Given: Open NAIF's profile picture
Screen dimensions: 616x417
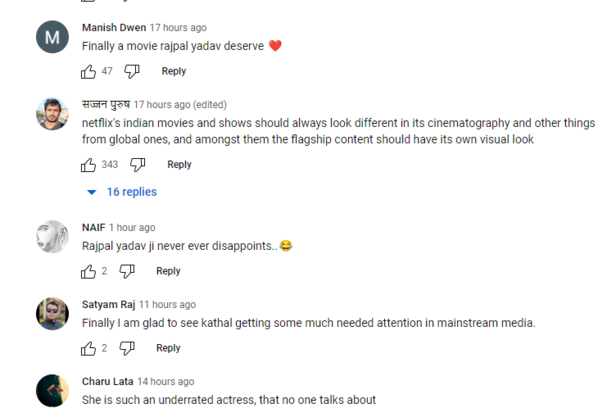Looking at the screenshot, I should click(52, 237).
